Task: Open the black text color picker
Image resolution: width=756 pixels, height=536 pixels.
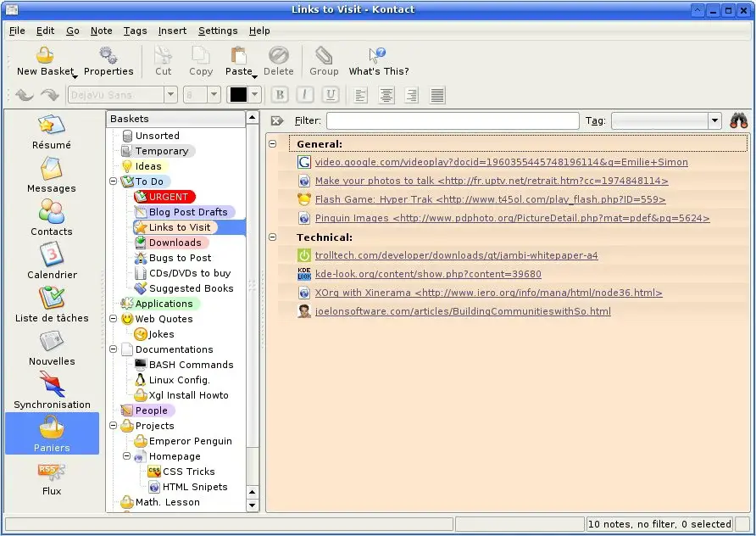Action: coord(244,94)
